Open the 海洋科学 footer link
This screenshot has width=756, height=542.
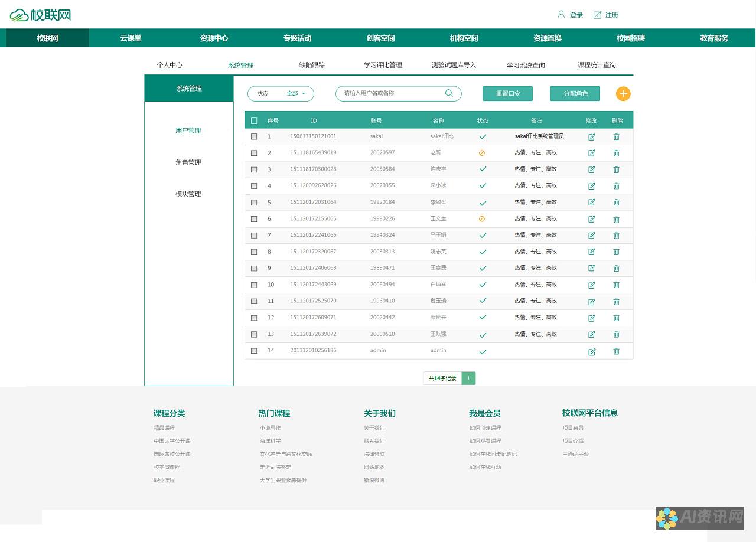point(270,441)
